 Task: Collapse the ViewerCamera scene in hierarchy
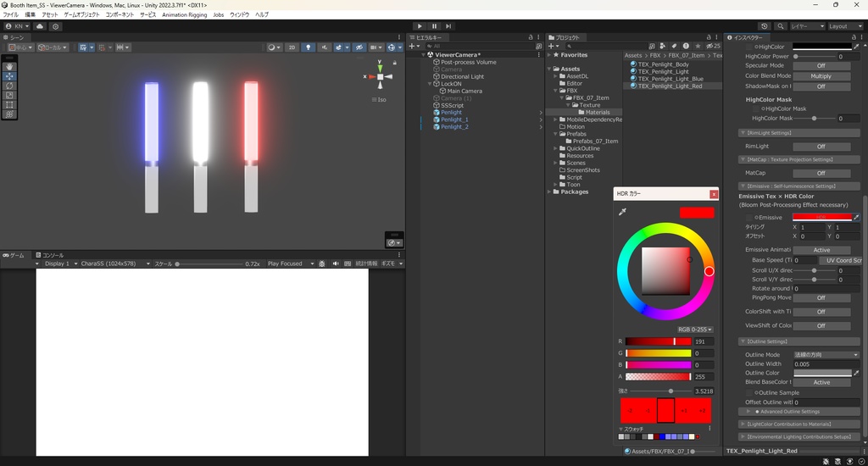(x=424, y=55)
